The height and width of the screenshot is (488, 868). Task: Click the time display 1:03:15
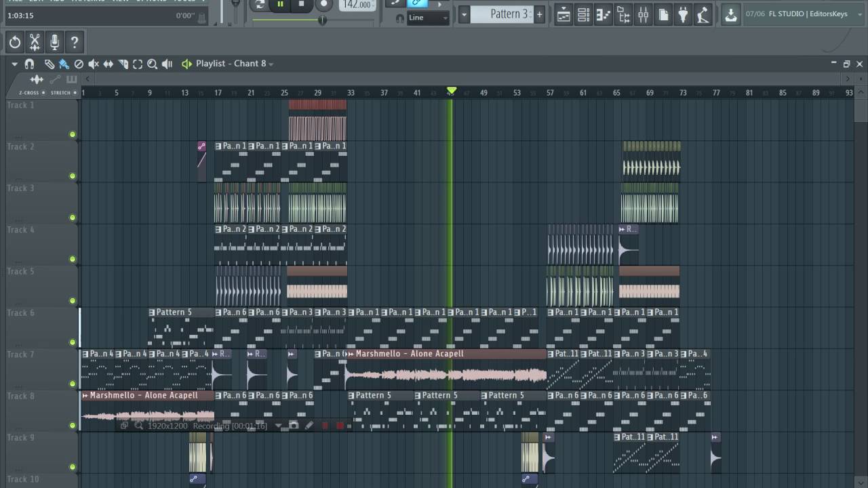[20, 16]
